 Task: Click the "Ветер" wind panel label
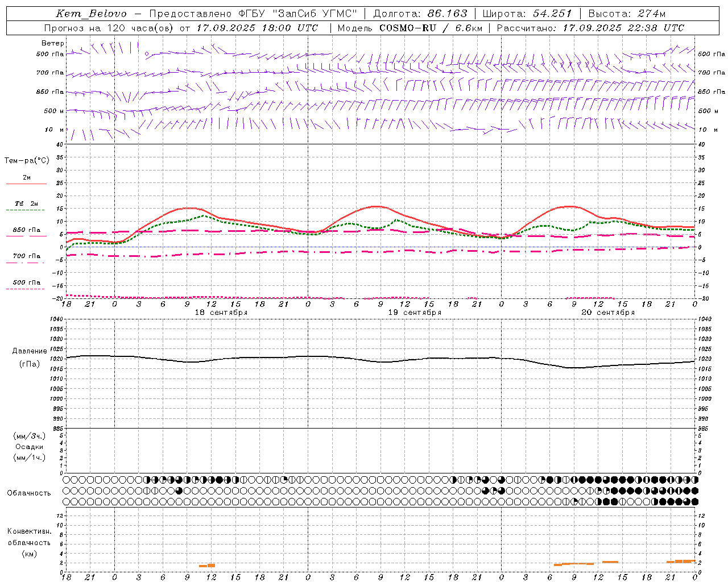point(53,43)
